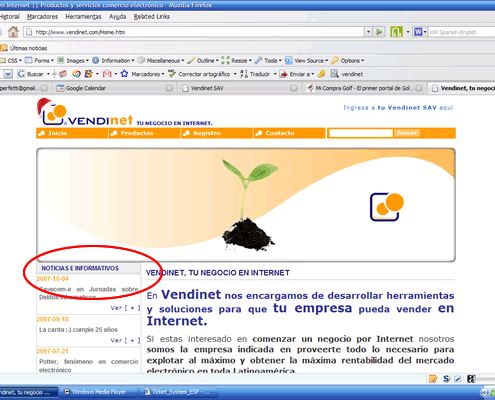This screenshot has width=495, height=400.
Task: Close the Mi Compra Golf tab
Action: (419, 88)
